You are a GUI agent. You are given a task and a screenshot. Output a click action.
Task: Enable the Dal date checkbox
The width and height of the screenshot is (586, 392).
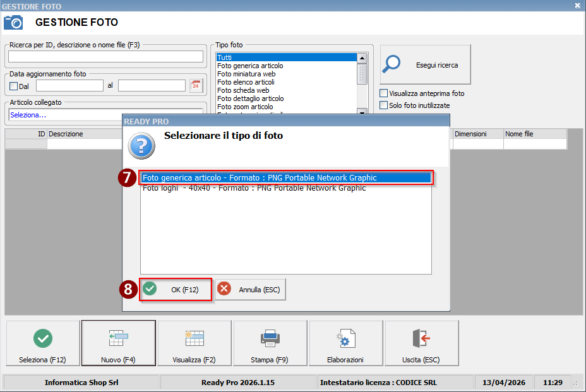coord(14,86)
